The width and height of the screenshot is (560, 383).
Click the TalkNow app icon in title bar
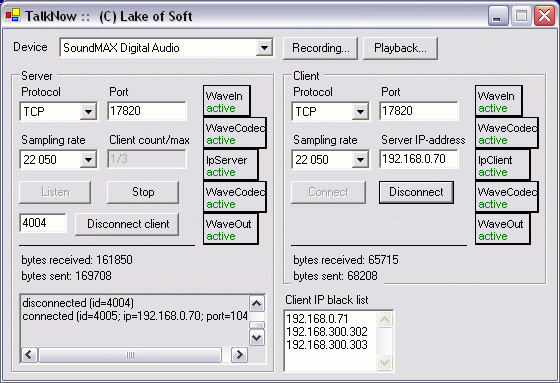pyautogui.click(x=13, y=15)
